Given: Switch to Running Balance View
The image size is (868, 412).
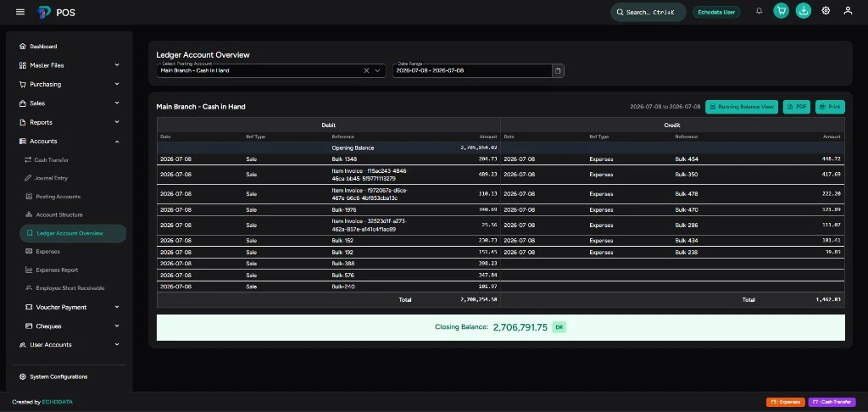Looking at the screenshot, I should pyautogui.click(x=742, y=107).
